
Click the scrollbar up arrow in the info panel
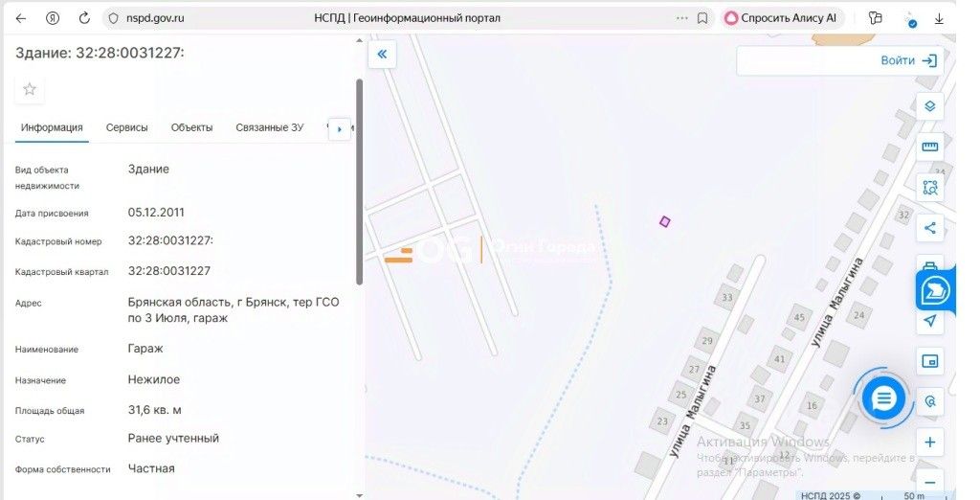360,41
